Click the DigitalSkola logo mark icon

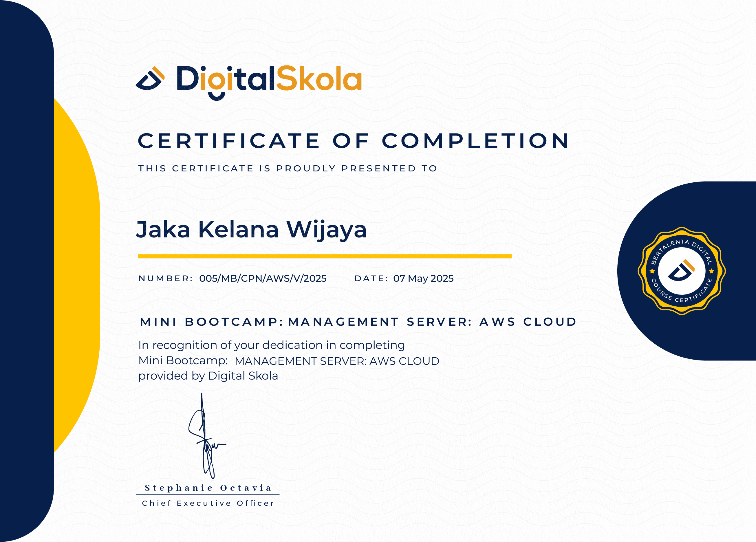click(150, 78)
